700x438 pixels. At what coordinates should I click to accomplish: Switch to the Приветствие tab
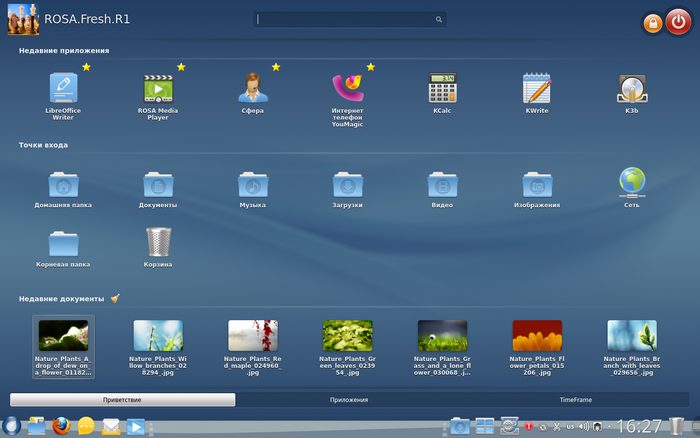122,400
